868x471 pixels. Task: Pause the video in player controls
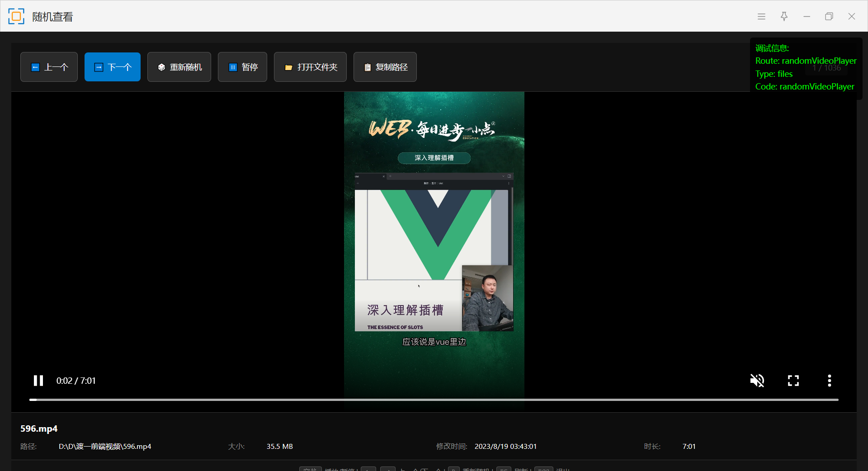38,381
